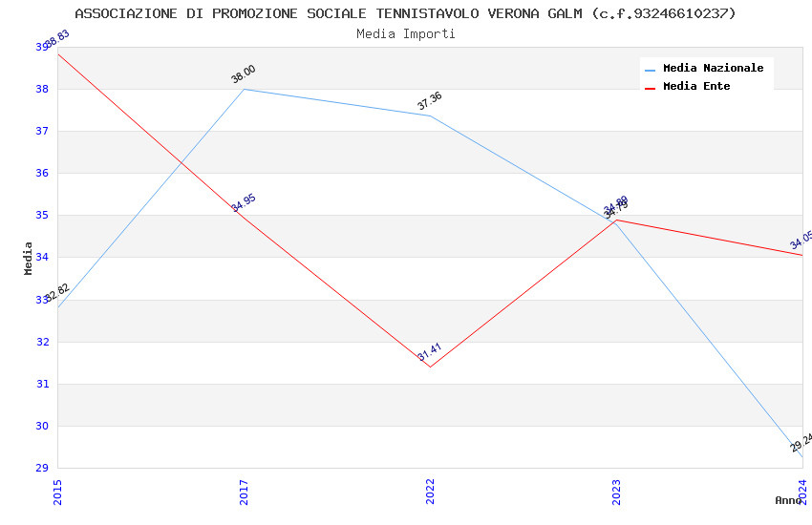Click the blue Media Nazionale legend swatch
The image size is (812, 525).
651,70
